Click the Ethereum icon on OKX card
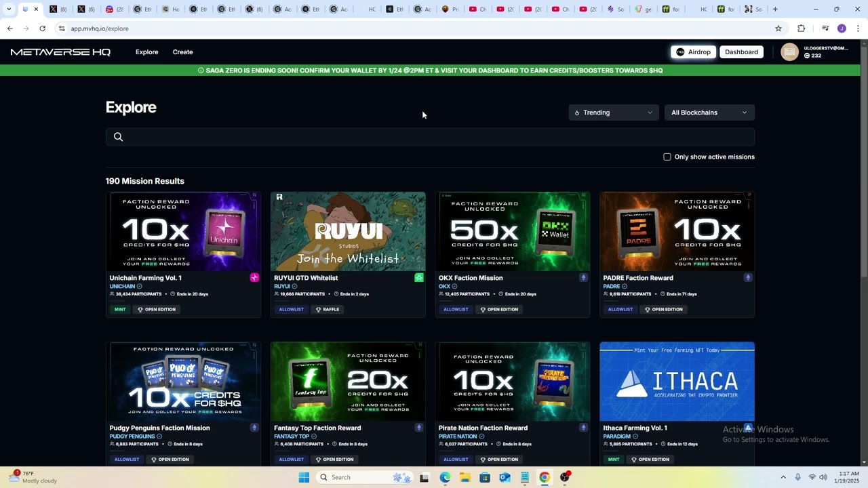 point(583,277)
